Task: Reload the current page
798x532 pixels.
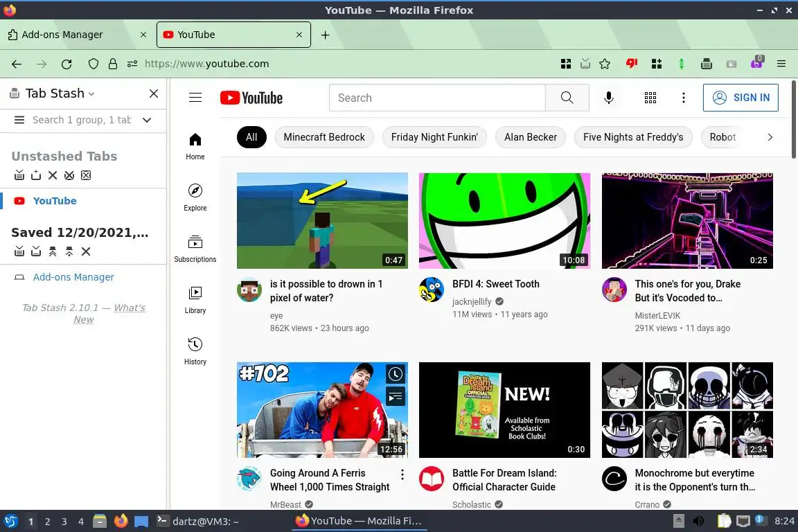Action: [x=66, y=64]
